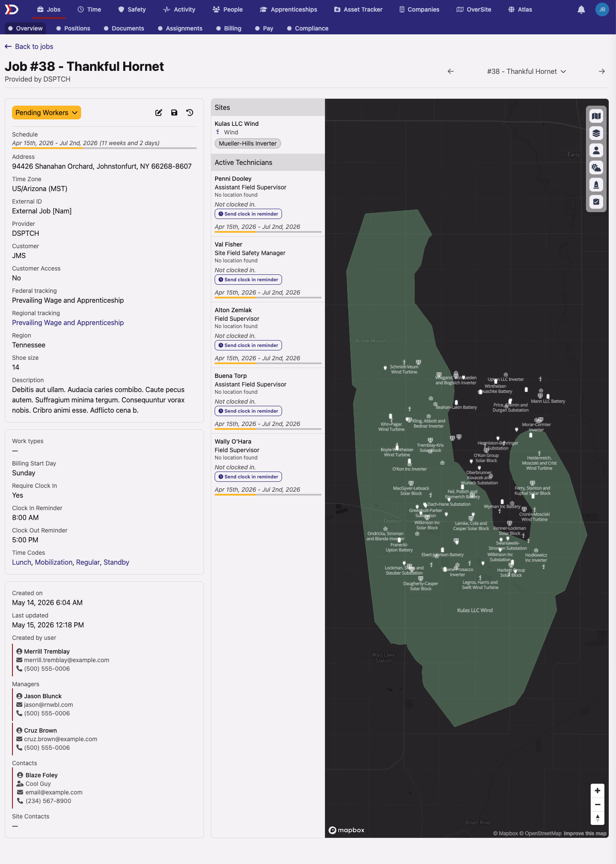Go to the next job arrow

(x=602, y=71)
